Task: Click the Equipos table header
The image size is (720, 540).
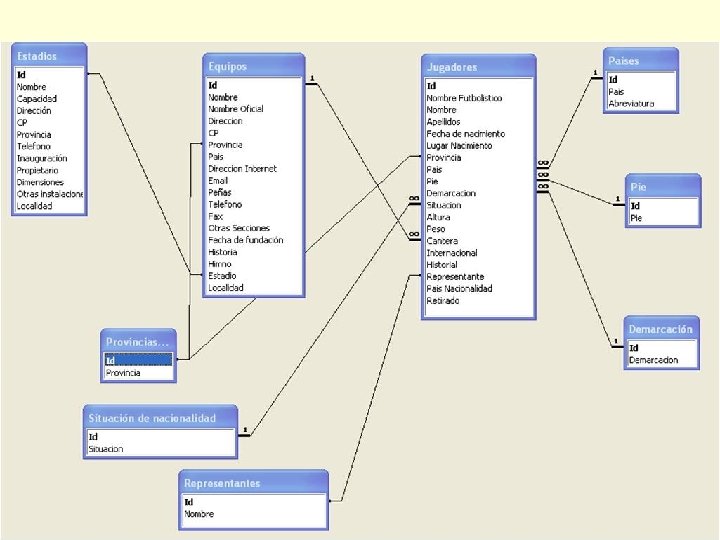Action: click(x=253, y=66)
